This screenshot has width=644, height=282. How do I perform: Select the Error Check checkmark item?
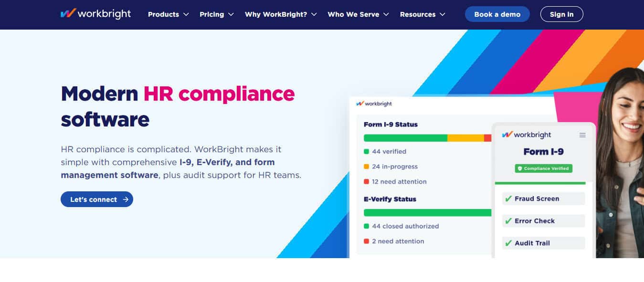543,221
